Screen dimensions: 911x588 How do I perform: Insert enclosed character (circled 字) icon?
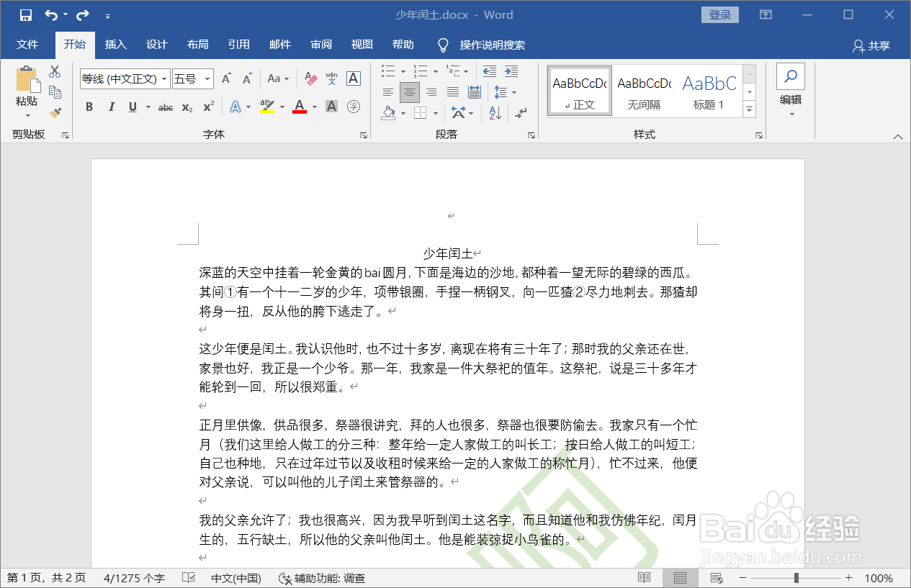pos(354,107)
